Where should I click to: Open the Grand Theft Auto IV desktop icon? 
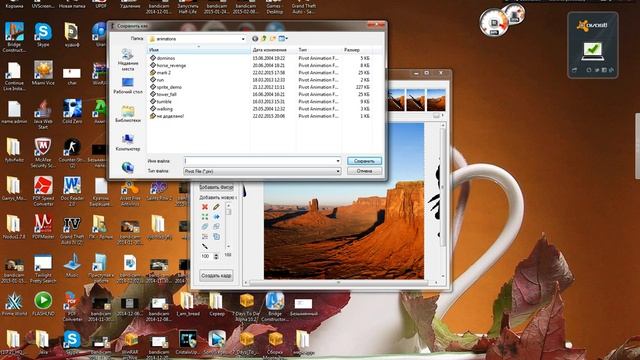click(x=72, y=230)
